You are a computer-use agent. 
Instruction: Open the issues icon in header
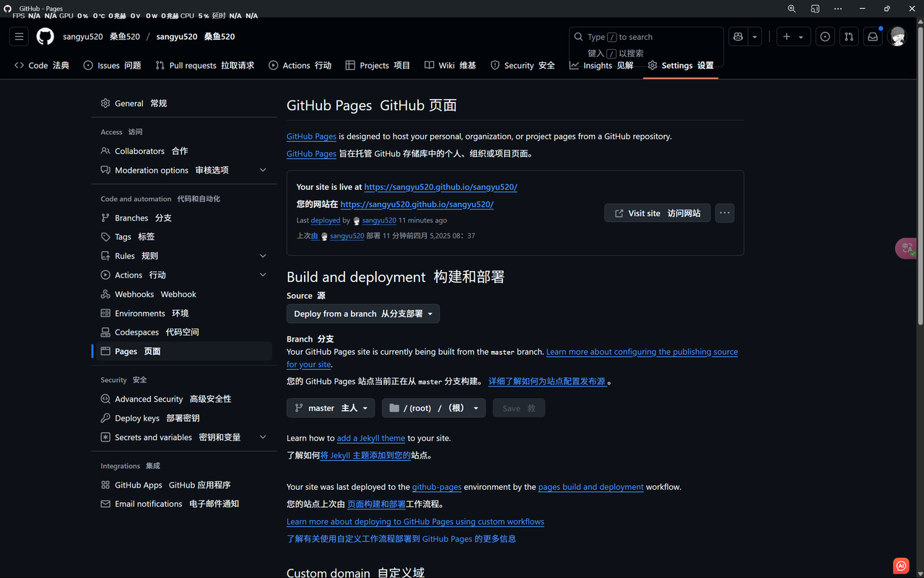coord(825,37)
